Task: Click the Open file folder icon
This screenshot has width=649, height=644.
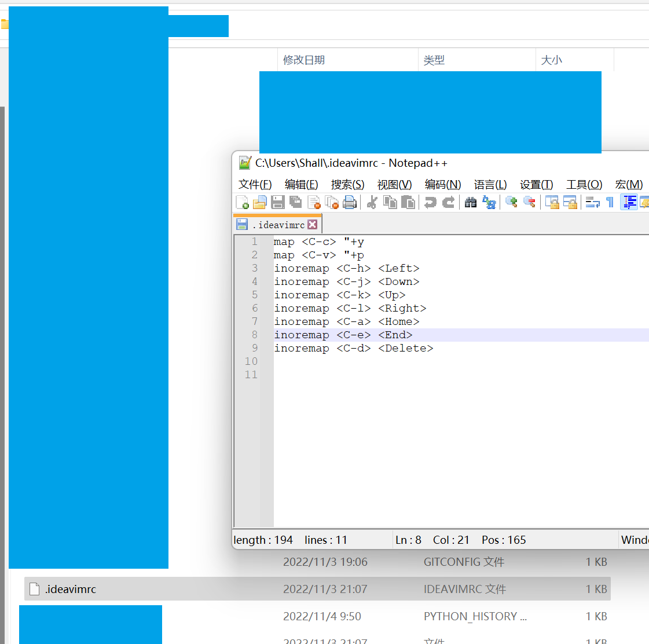Action: [260, 202]
